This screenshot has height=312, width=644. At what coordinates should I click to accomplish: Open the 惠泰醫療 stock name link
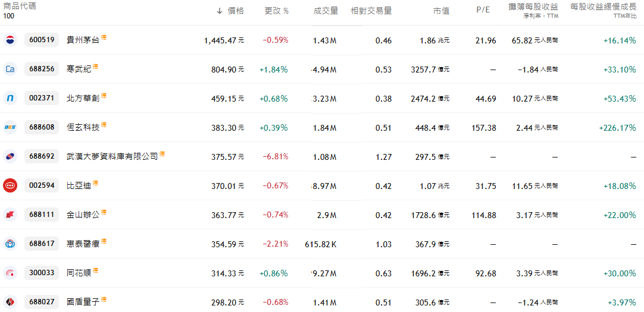[83, 244]
